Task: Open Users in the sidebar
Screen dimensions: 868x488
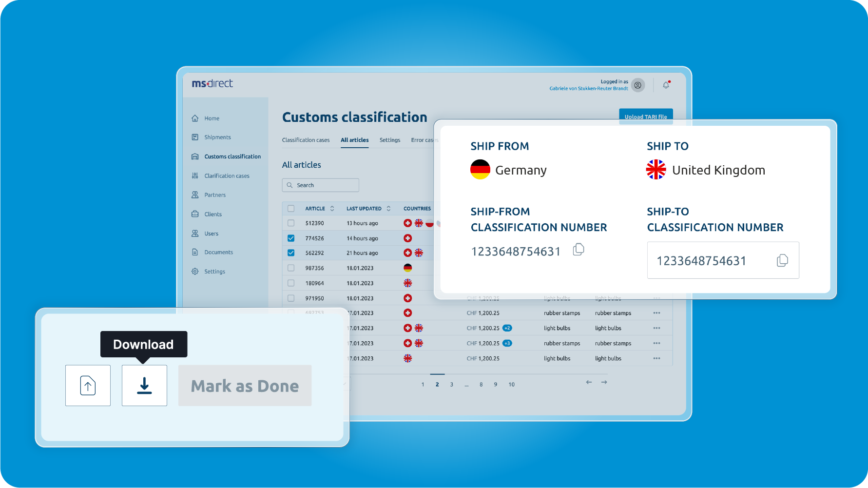Action: click(x=212, y=234)
